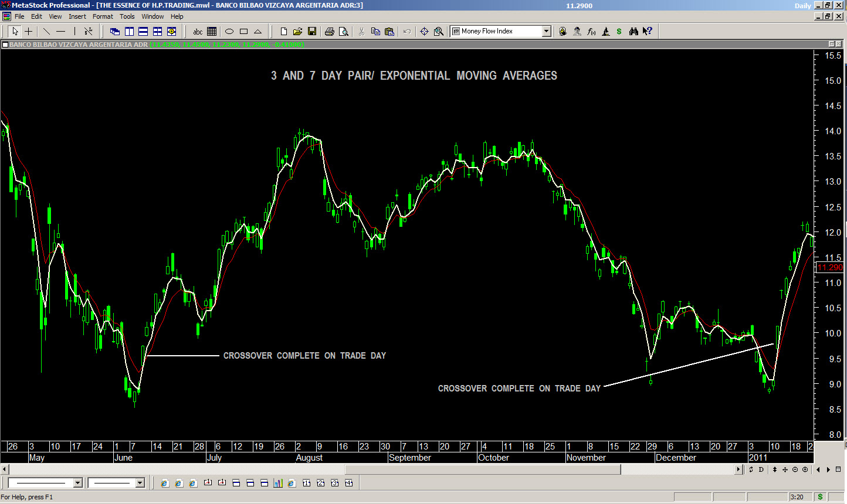
Task: Open the line style dropdown at bottom left
Action: (x=77, y=483)
